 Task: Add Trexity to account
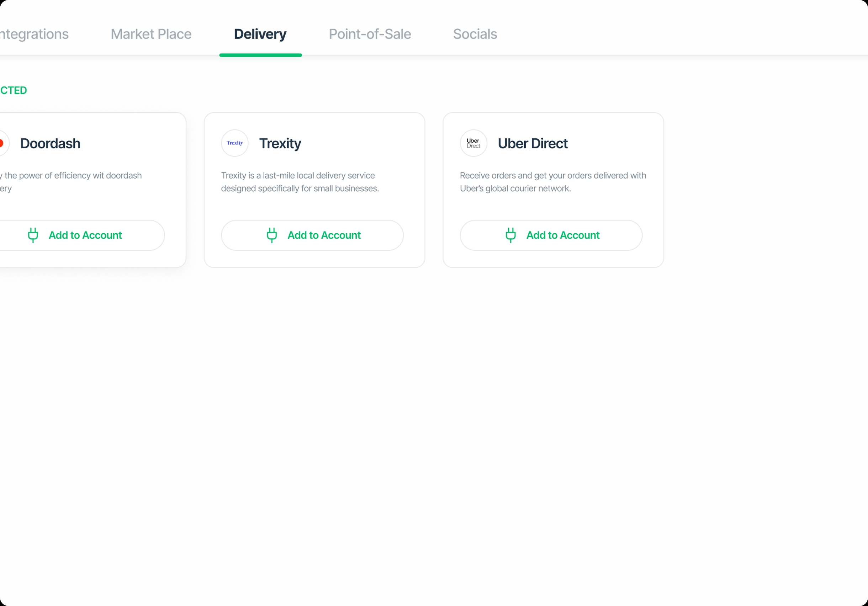click(312, 235)
